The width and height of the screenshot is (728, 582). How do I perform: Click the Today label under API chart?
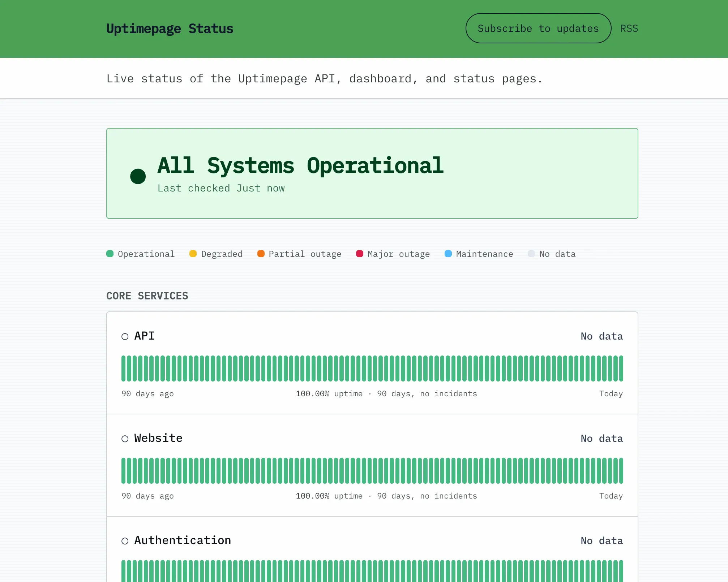(x=611, y=394)
